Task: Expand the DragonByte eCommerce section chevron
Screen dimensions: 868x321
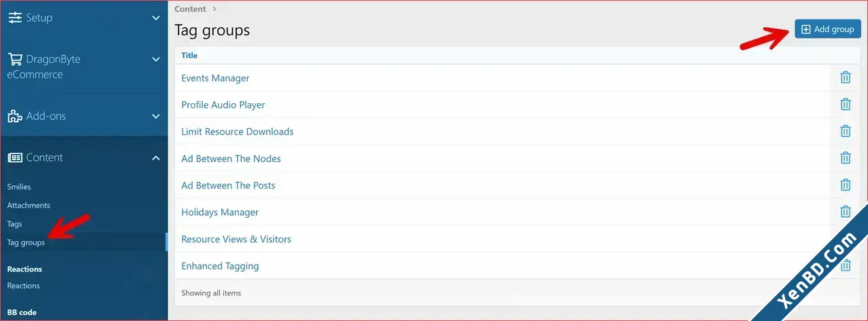Action: (155, 59)
